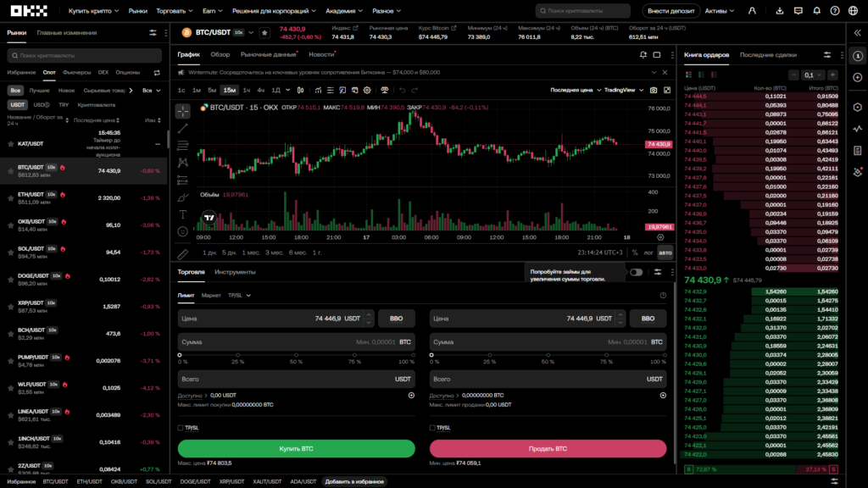The width and height of the screenshot is (868, 488).
Task: Open the order book 0,1 grouping dropdown
Action: pos(813,75)
